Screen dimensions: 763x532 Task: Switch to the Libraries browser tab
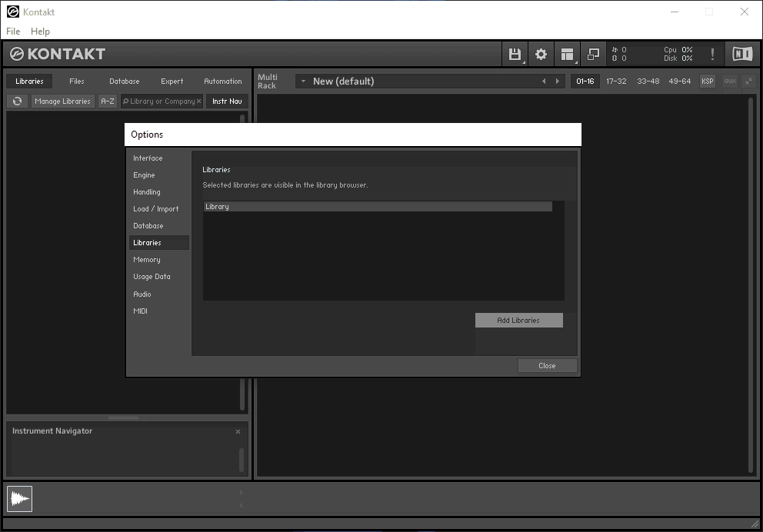coord(29,81)
